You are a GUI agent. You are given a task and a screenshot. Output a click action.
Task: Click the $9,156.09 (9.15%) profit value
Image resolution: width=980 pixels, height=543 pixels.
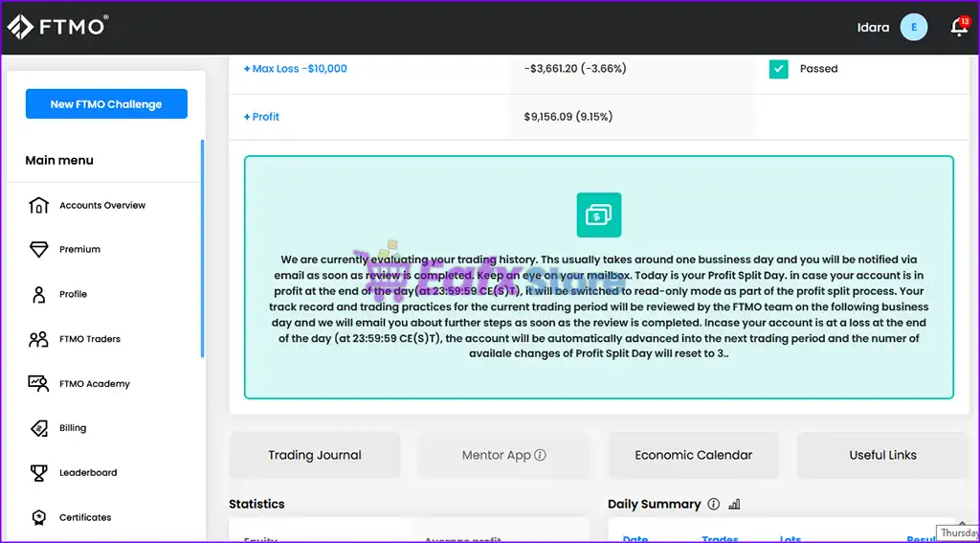coord(568,117)
